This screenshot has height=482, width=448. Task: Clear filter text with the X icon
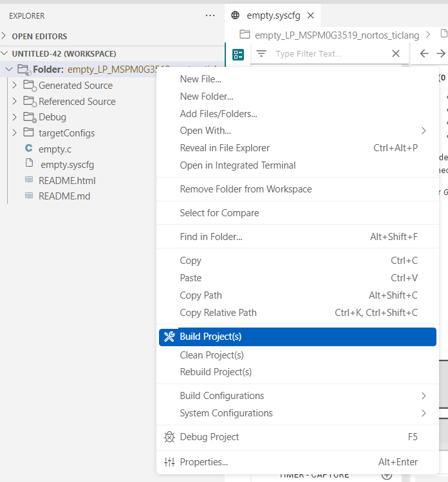point(396,54)
